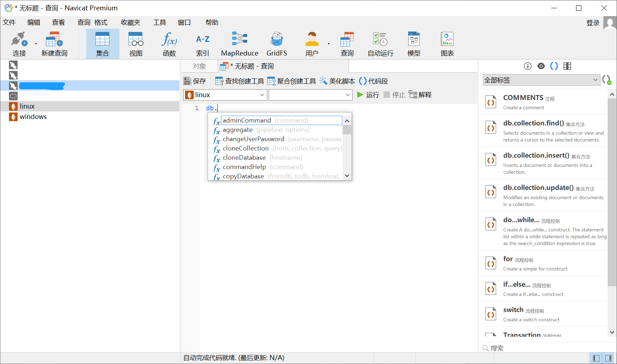Image resolution: width=617 pixels, height=364 pixels.
Task: Click the add code snippet icon with green plus
Action: tap(607, 80)
